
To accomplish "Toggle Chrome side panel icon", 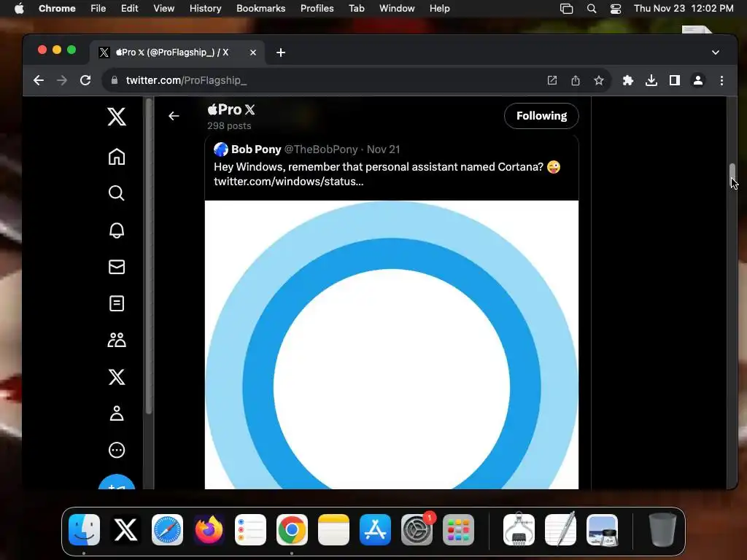I will coord(675,80).
